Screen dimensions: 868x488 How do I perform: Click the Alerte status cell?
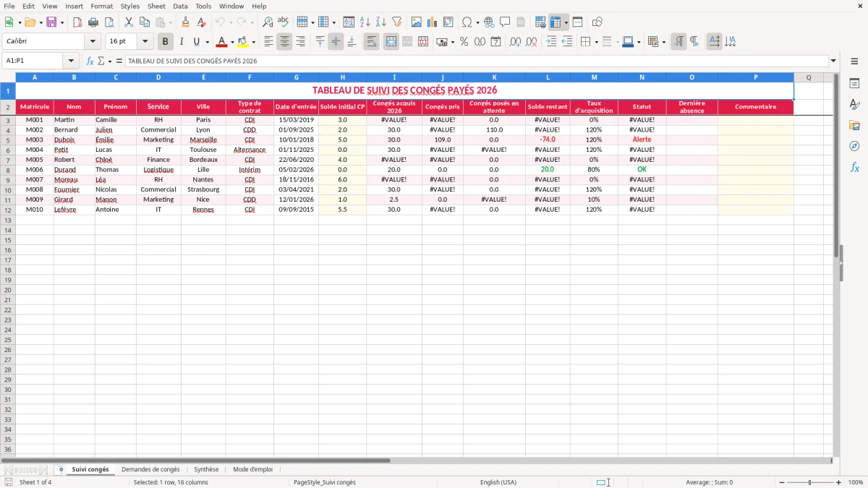click(x=642, y=140)
